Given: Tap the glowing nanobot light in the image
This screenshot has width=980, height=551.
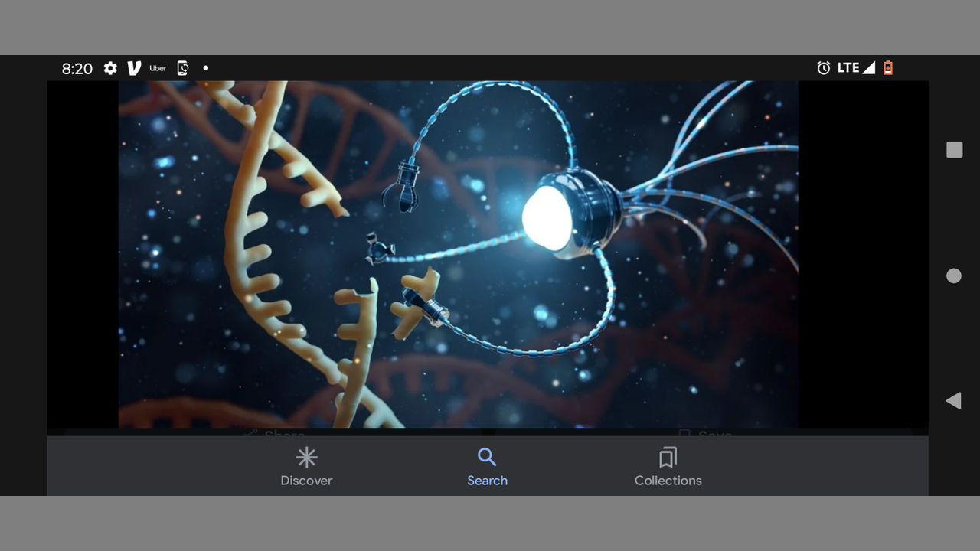Looking at the screenshot, I should tap(547, 218).
